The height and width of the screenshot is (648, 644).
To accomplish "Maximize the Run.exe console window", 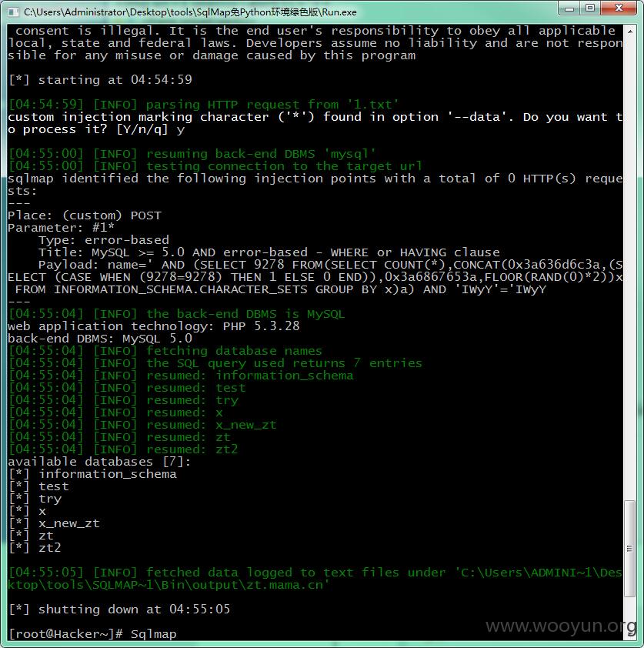I will (590, 8).
